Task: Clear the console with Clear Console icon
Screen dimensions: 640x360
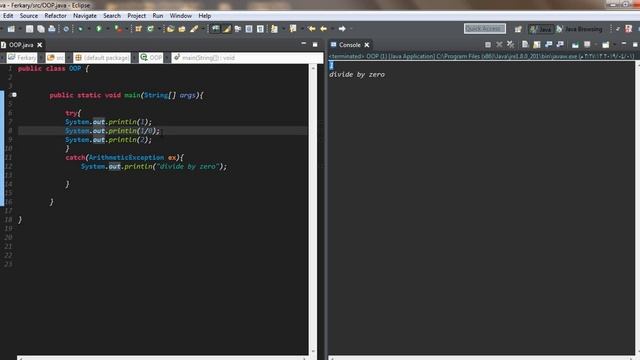Action: [525, 44]
